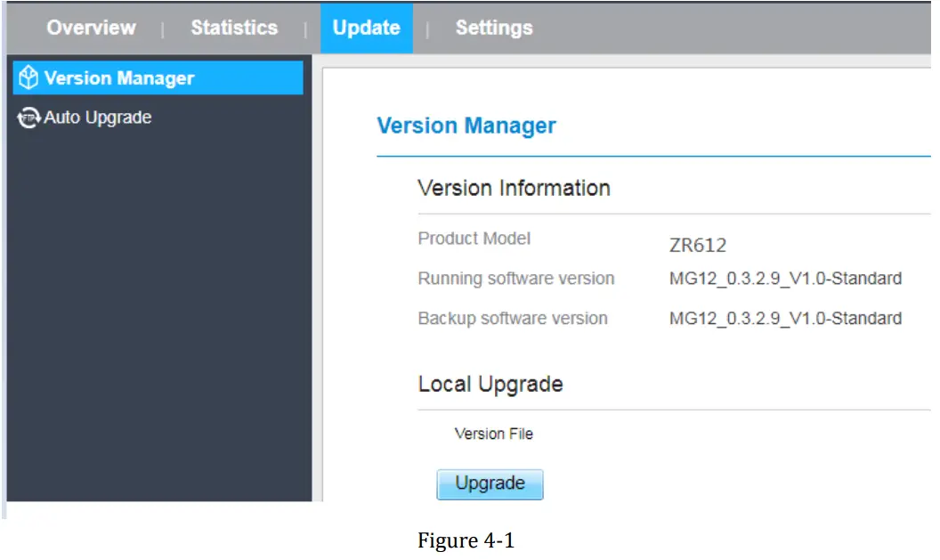The image size is (940, 560).
Task: Click the Backup software version label
Action: point(513,319)
